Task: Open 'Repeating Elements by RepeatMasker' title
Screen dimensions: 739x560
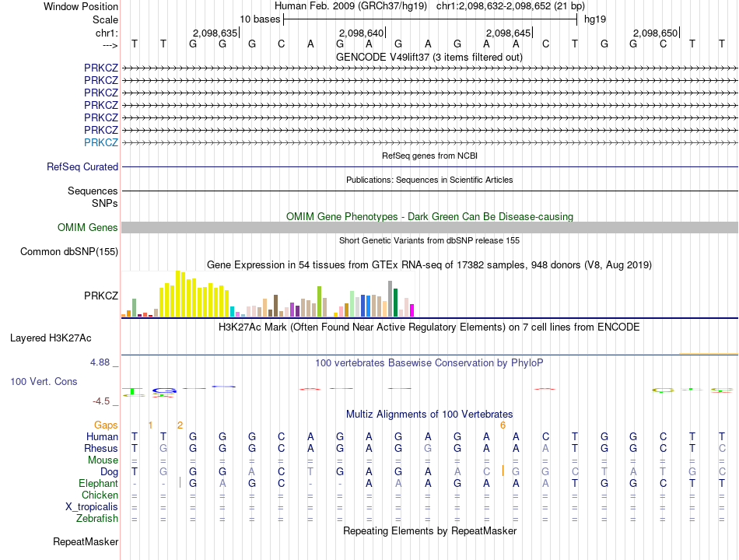Action: (429, 530)
